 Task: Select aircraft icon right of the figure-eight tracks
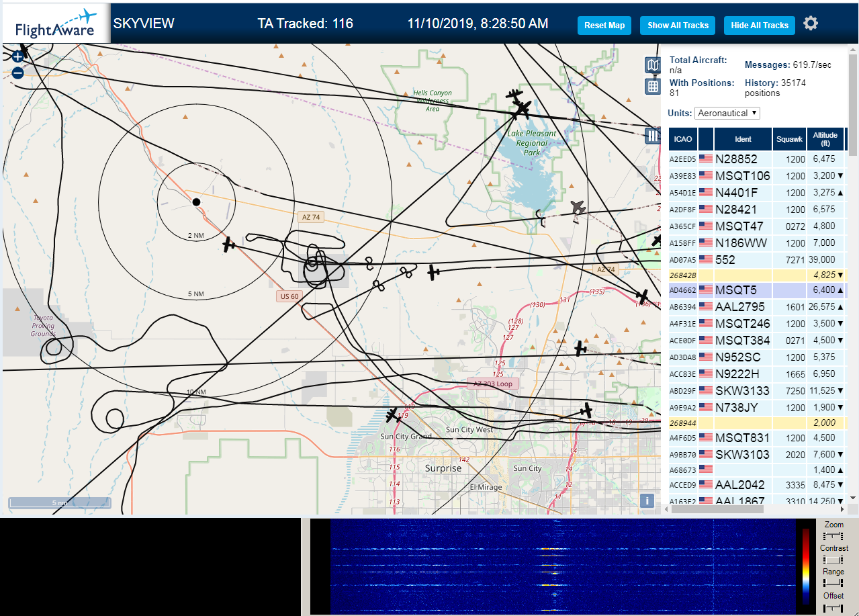(x=433, y=272)
